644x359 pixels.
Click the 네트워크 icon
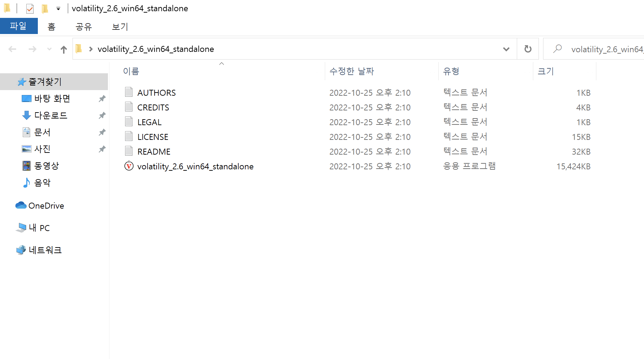click(x=21, y=250)
